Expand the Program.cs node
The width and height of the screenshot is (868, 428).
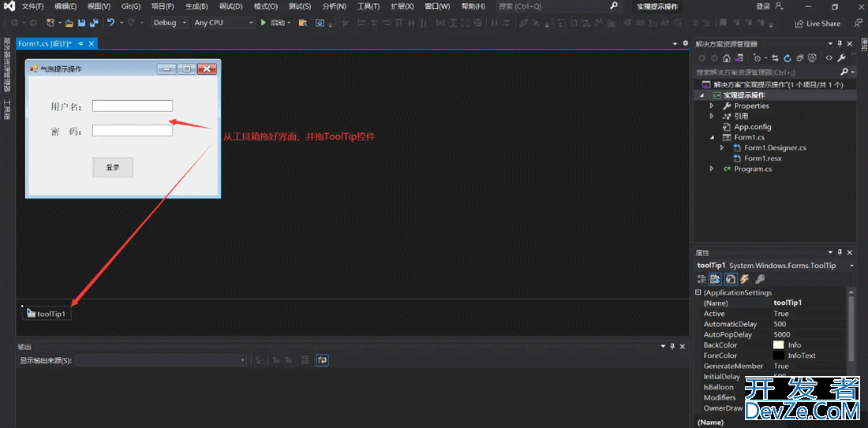(x=712, y=169)
